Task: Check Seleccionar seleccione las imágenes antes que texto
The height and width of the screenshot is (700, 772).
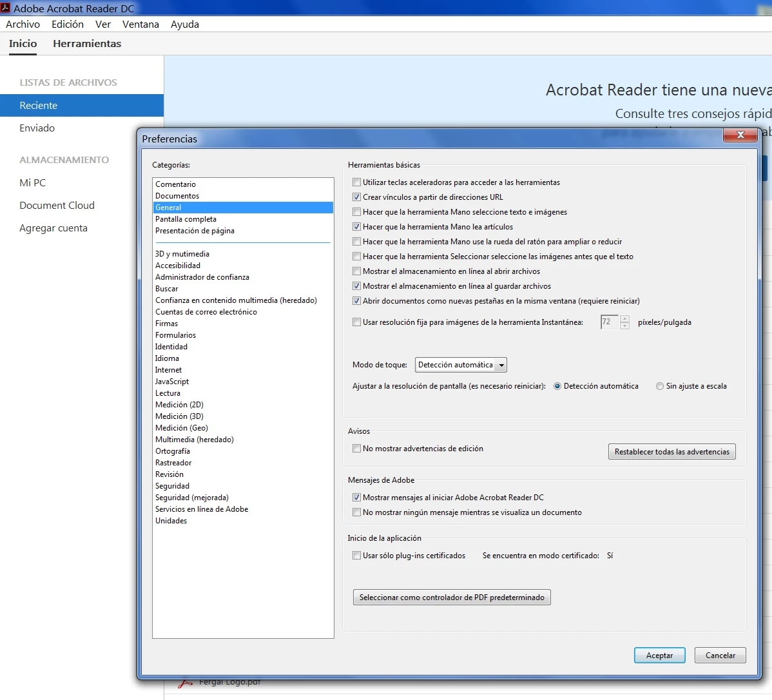Action: [x=356, y=256]
